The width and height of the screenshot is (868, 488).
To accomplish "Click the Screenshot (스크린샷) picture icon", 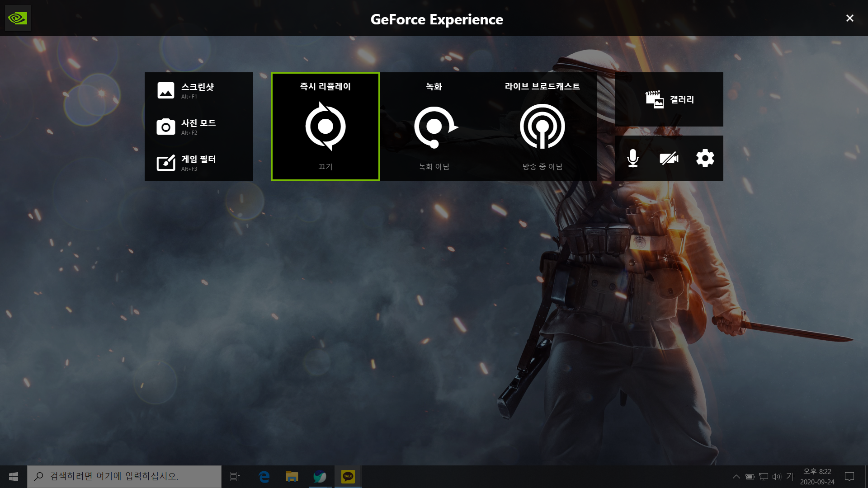I will coord(166,90).
